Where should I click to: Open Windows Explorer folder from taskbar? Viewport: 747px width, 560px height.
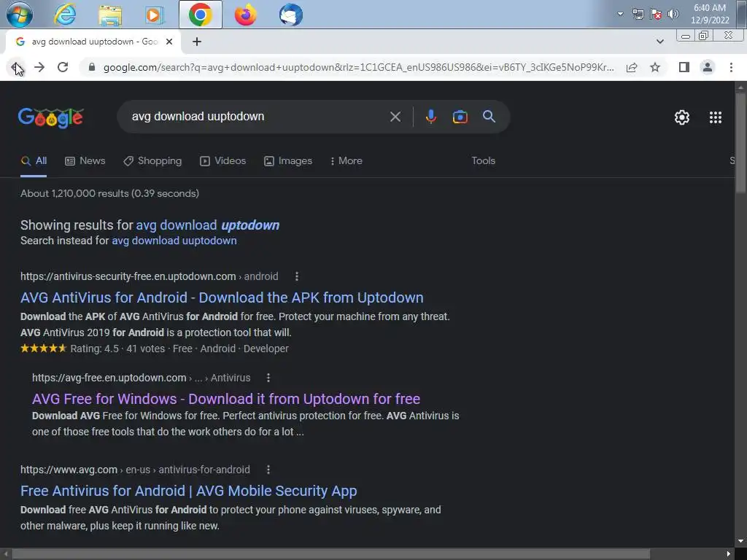(x=109, y=15)
